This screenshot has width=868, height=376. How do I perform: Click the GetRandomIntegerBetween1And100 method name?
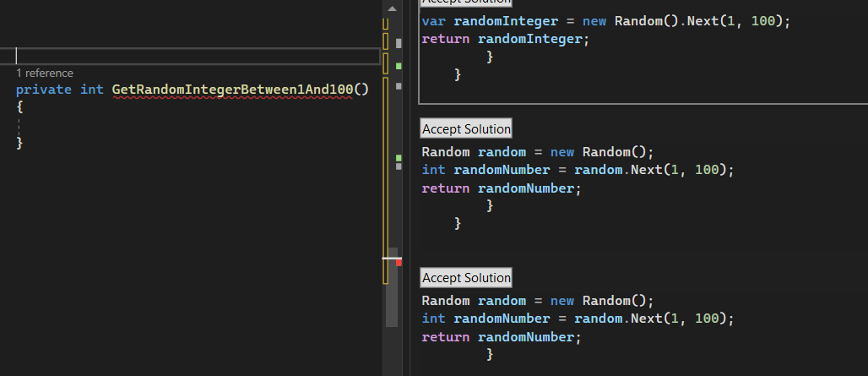(232, 90)
